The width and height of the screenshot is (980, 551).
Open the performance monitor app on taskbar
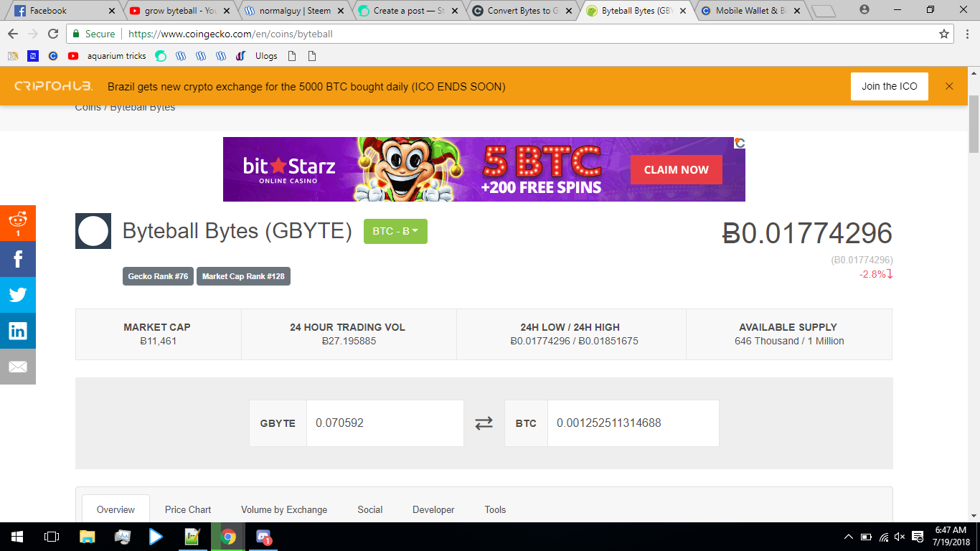click(122, 536)
